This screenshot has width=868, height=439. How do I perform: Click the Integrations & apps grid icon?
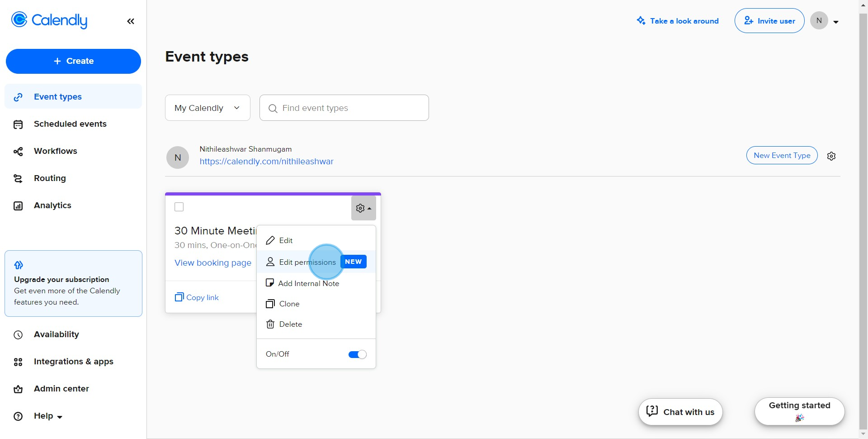(18, 362)
